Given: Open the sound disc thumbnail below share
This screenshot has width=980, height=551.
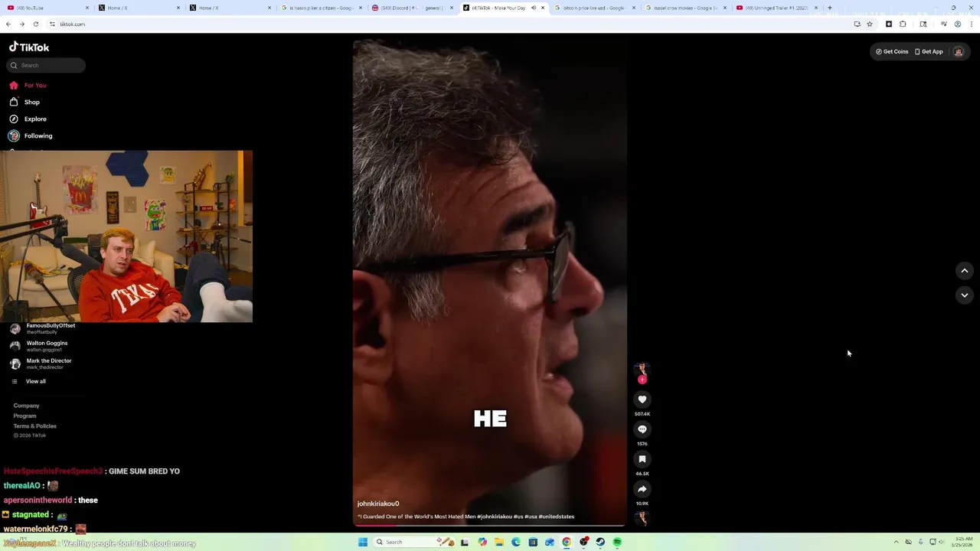Looking at the screenshot, I should (x=642, y=518).
